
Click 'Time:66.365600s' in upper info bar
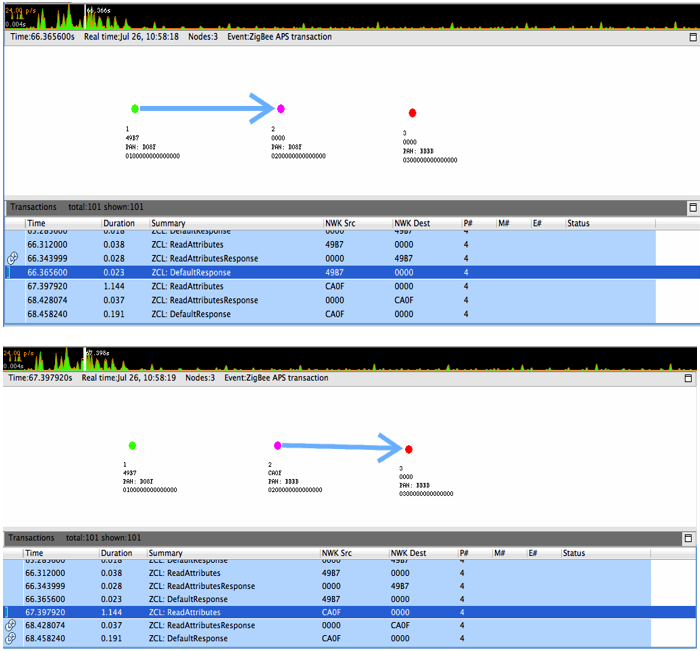click(x=42, y=37)
